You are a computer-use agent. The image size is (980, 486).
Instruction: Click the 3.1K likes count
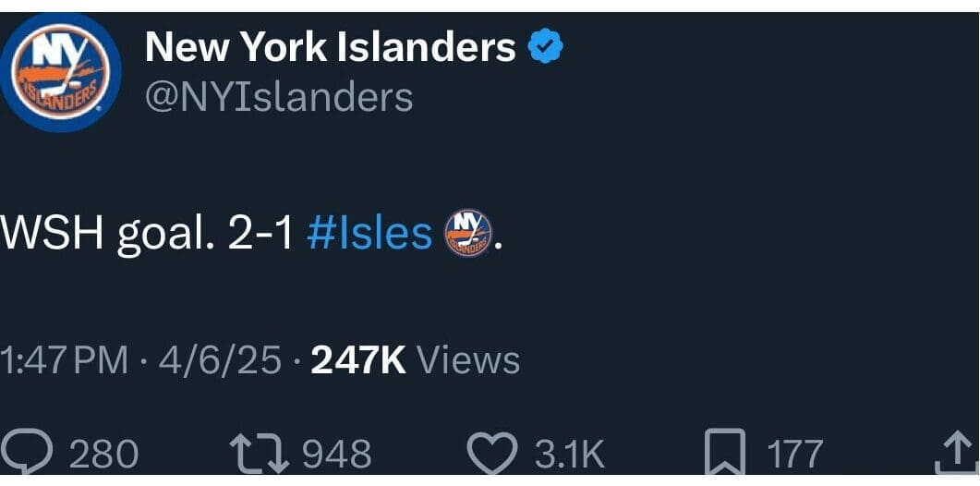(569, 455)
